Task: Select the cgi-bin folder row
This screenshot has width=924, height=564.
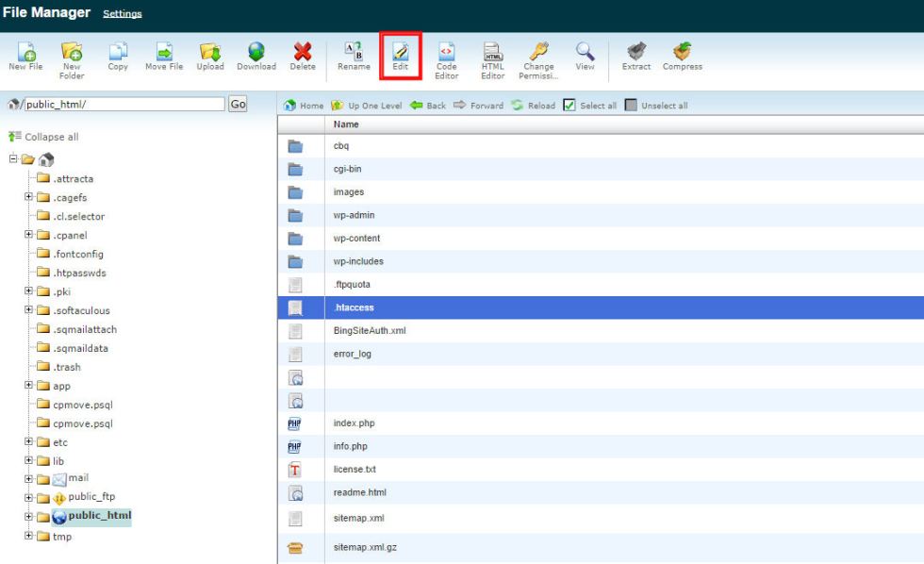Action: (x=601, y=169)
